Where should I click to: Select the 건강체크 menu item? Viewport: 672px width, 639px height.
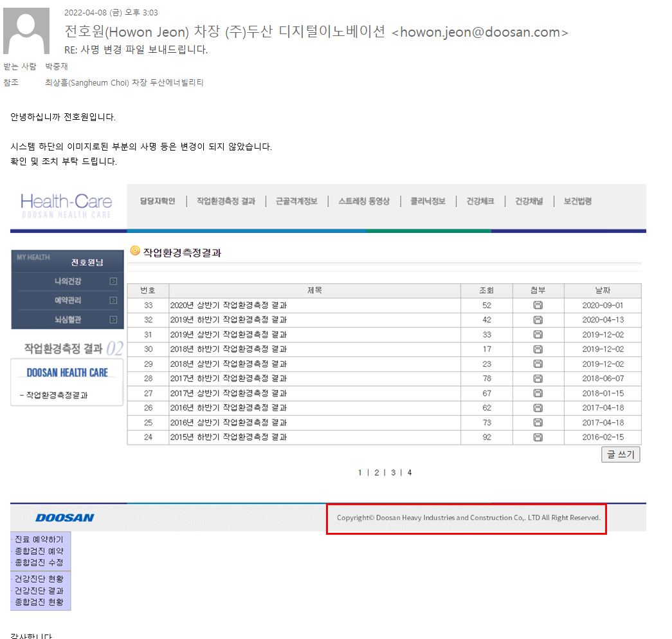click(480, 201)
